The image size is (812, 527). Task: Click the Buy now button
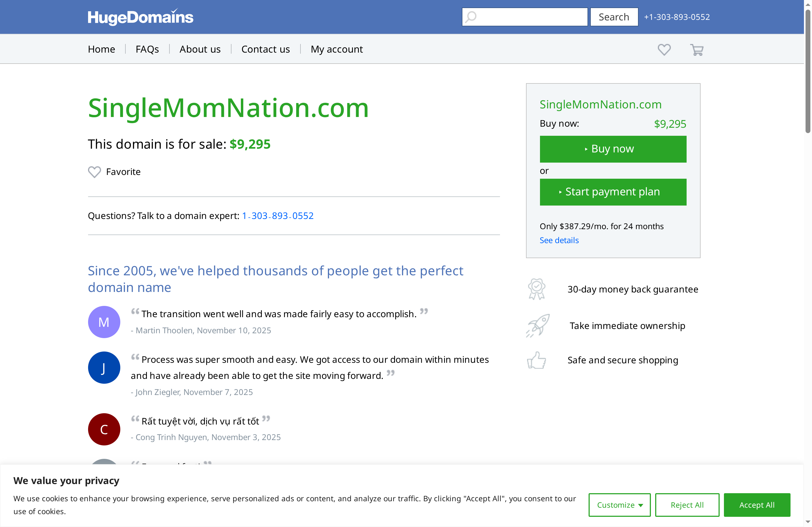coord(613,149)
